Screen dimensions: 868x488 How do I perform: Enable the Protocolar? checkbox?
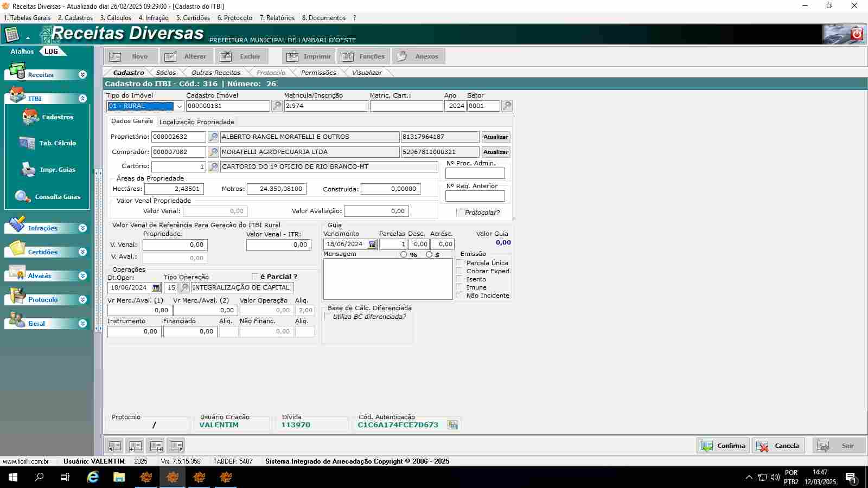point(460,213)
